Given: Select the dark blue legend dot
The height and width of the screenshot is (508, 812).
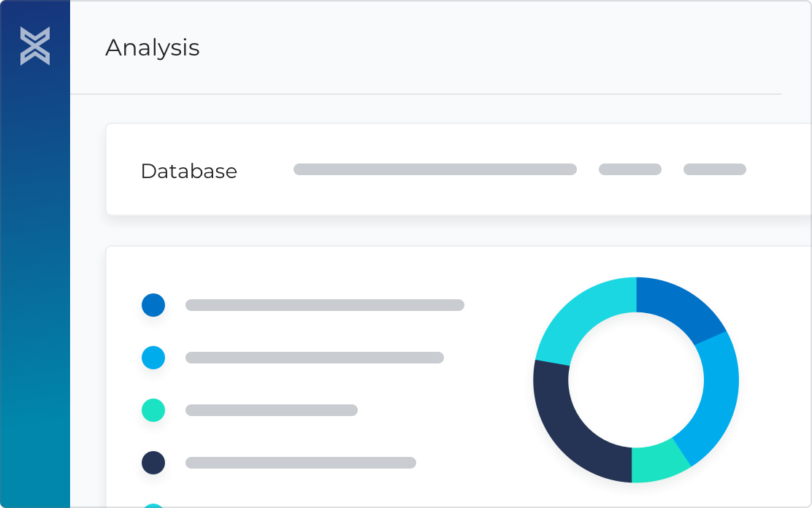Looking at the screenshot, I should point(153,305).
